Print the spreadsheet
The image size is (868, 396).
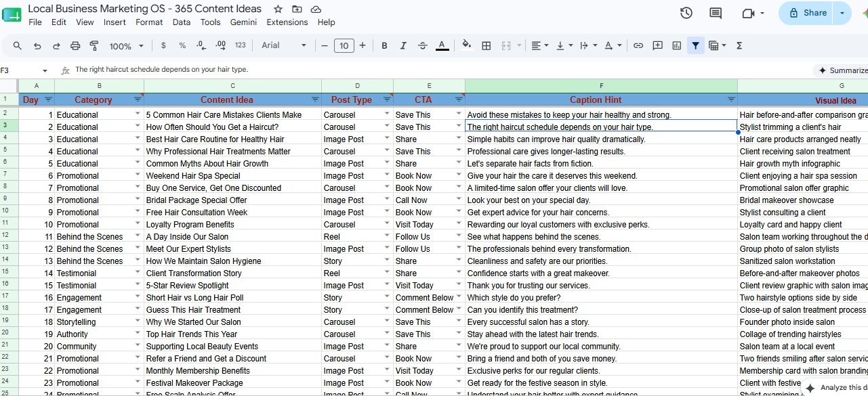(x=75, y=45)
